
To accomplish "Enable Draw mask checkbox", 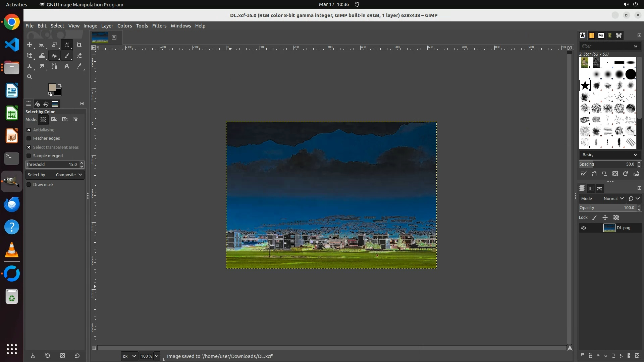I will point(29,185).
